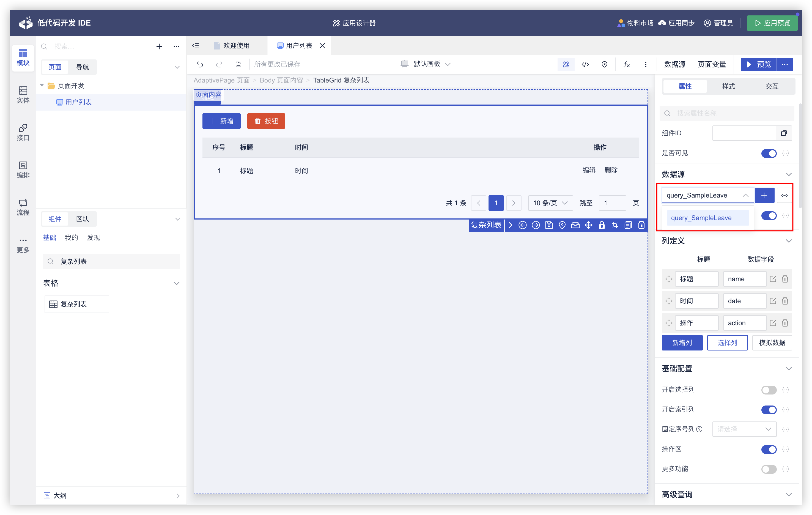
Task: Click the fx formula icon
Action: click(x=626, y=64)
